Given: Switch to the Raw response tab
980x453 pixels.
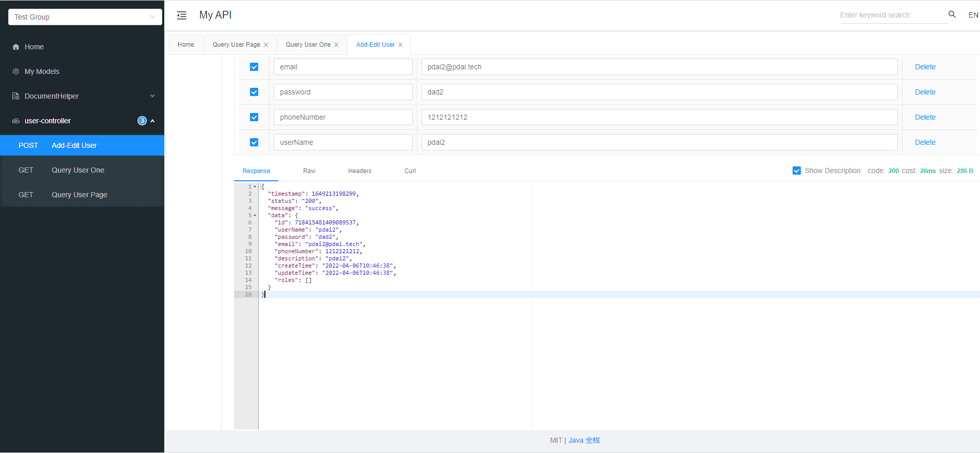Looking at the screenshot, I should 309,171.
